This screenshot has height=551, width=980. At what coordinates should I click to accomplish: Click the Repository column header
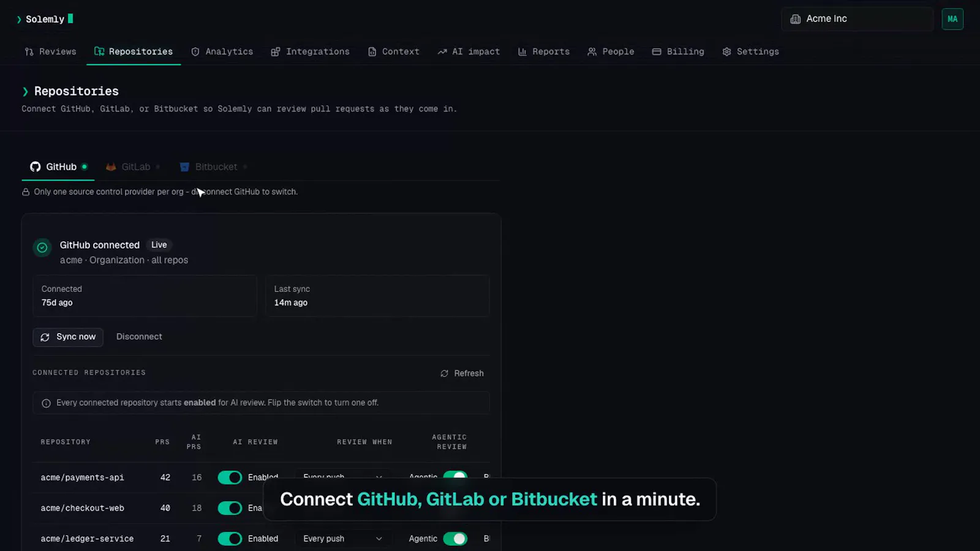pyautogui.click(x=66, y=442)
